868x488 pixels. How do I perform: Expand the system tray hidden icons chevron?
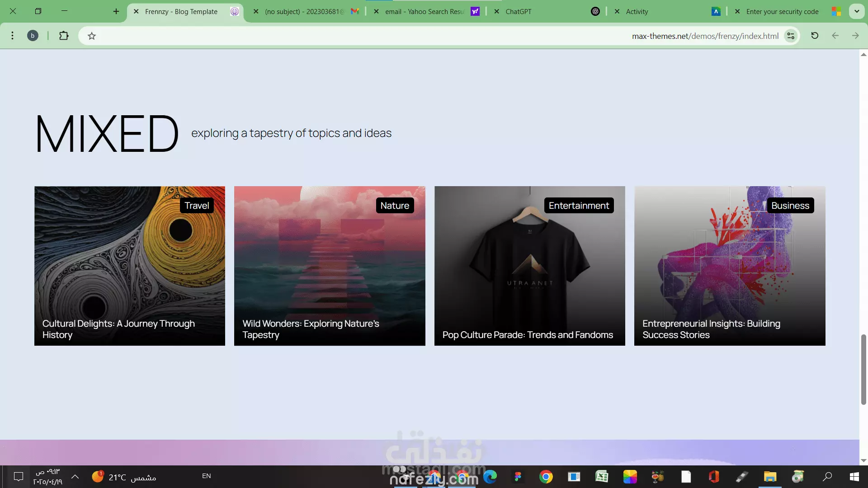click(x=75, y=476)
